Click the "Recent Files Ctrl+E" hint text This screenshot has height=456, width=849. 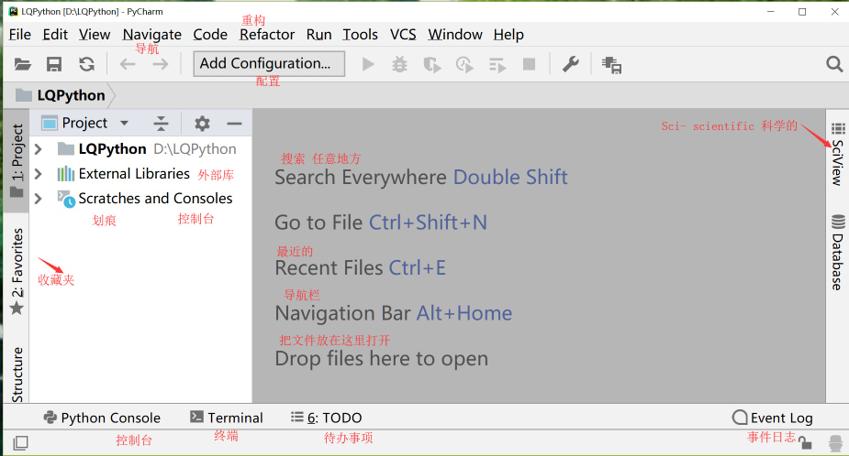coord(360,268)
